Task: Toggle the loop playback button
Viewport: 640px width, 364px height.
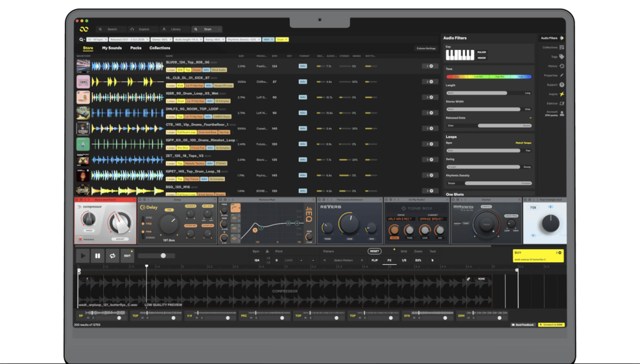Action: 112,256
